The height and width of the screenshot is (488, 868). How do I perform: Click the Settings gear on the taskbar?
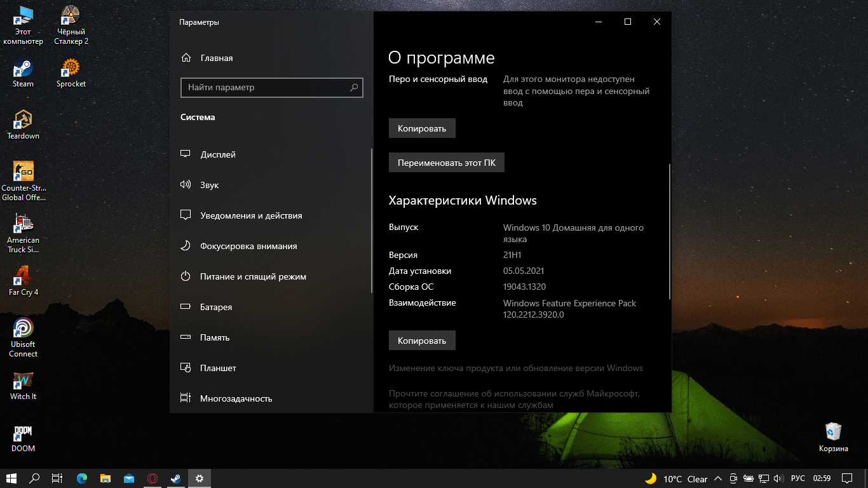[200, 478]
